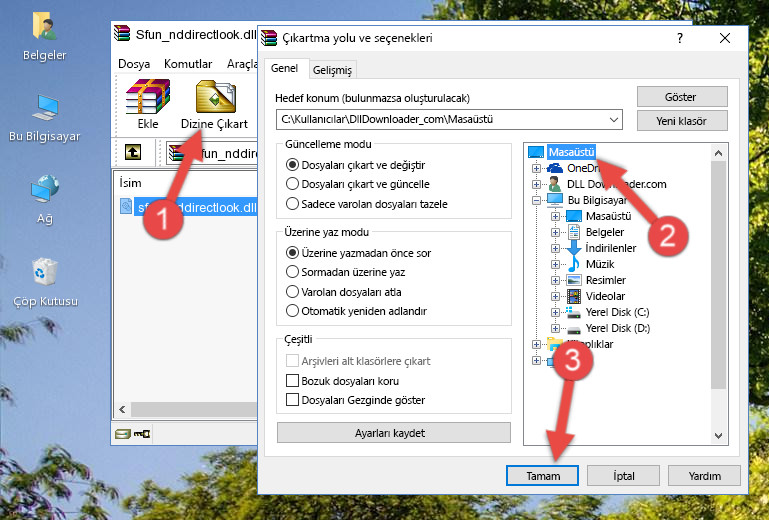The image size is (769, 520).
Task: Expand the İndirilenler tree node
Action: click(555, 248)
